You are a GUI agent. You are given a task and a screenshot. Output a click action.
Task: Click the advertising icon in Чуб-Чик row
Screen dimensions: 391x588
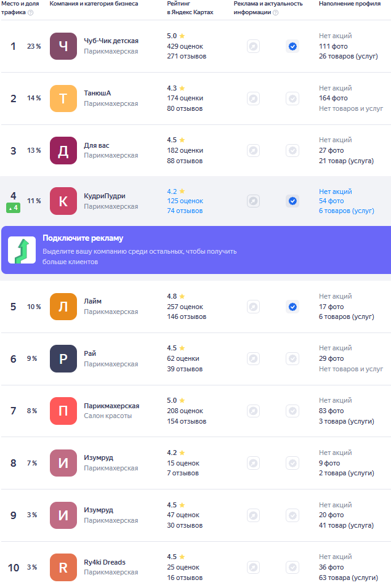click(254, 47)
